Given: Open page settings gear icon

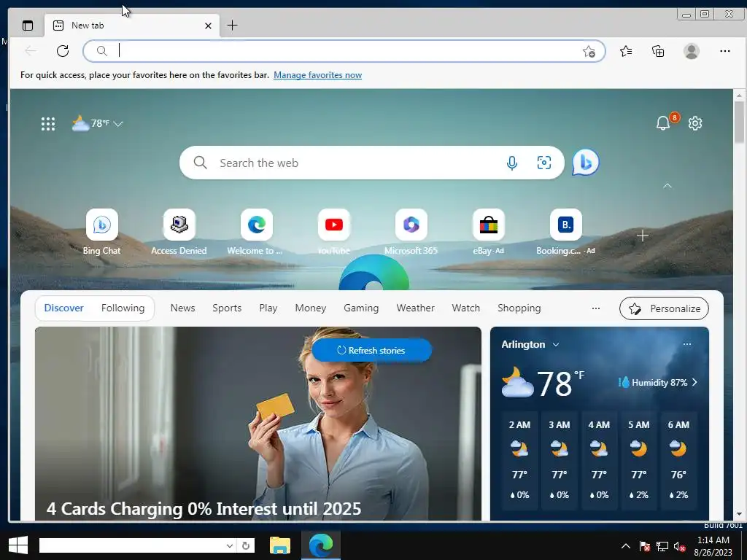Looking at the screenshot, I should point(695,123).
